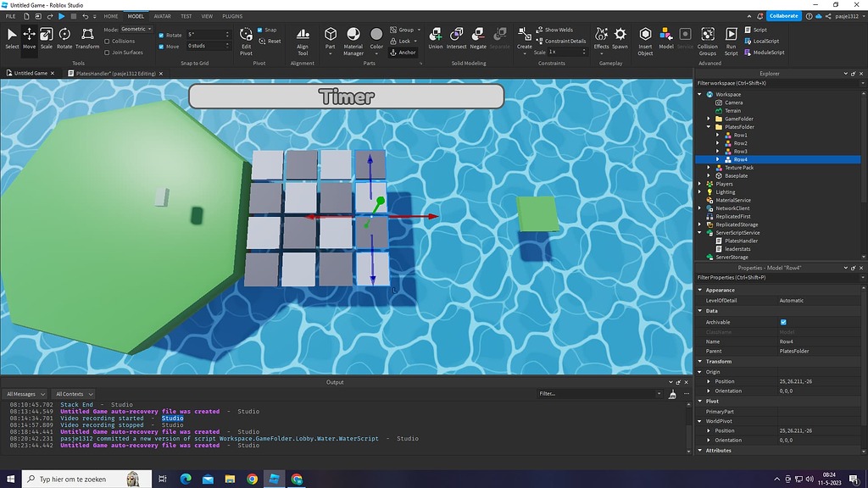Switch to the AVATAR ribbon tab
The image size is (868, 488).
pyautogui.click(x=163, y=15)
